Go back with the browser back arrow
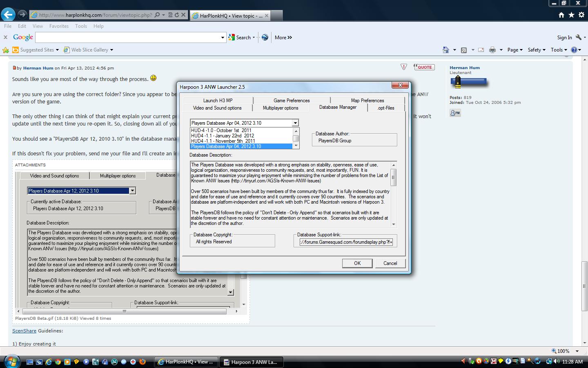This screenshot has height=368, width=588. 8,15
